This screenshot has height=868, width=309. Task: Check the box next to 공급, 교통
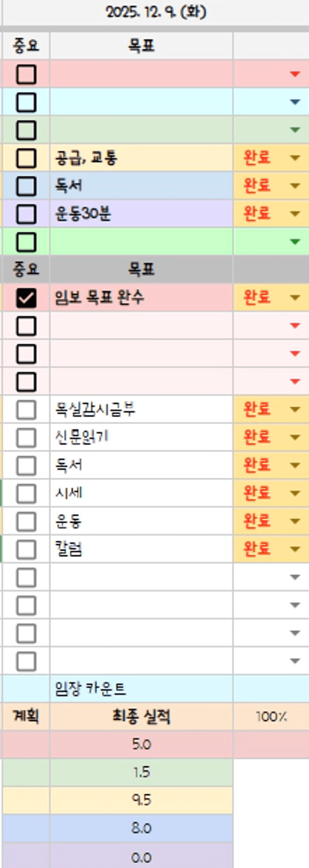coord(26,158)
